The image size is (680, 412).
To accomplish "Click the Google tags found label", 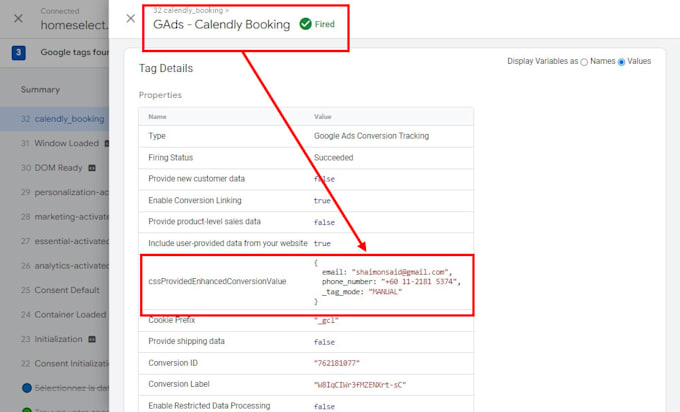I will (75, 52).
